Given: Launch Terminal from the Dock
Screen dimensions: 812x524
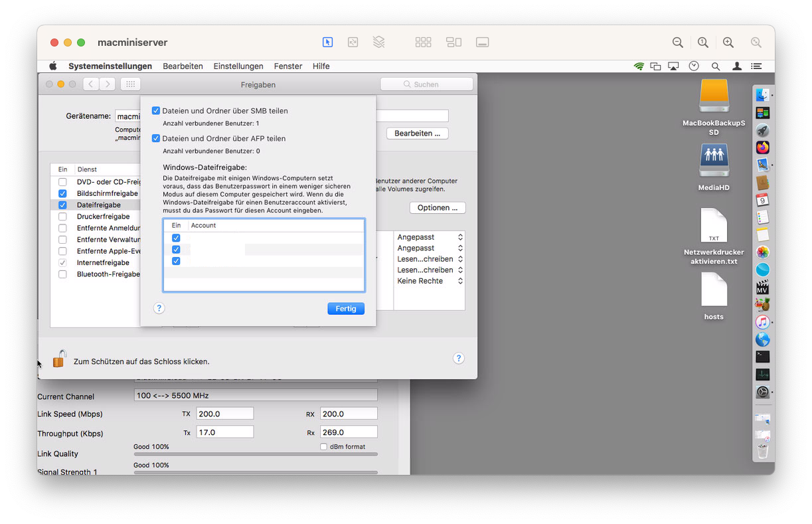Looking at the screenshot, I should (762, 357).
